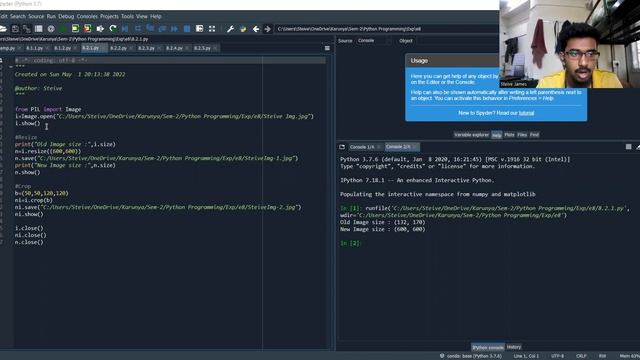Click the UTF-8 encoding status entry
Viewport: 640px width, 360px height.
[557, 356]
